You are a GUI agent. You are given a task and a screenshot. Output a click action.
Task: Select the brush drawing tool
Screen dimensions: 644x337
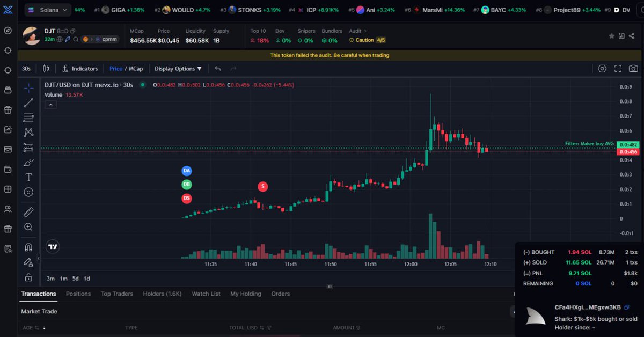pos(28,163)
